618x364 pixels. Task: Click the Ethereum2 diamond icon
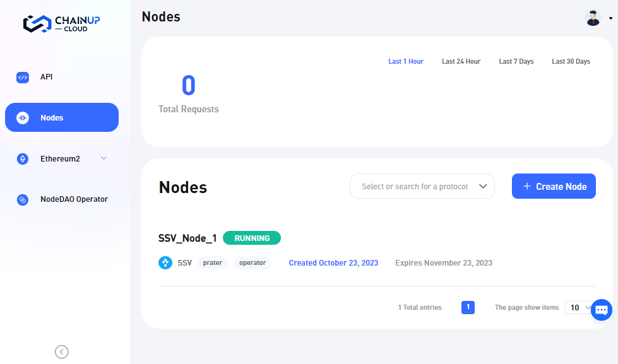[23, 159]
